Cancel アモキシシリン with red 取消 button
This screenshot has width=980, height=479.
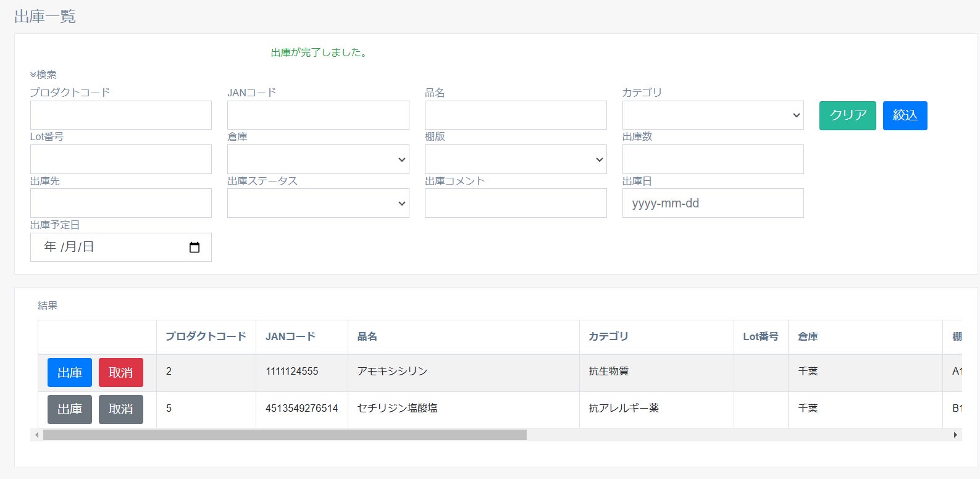(120, 372)
